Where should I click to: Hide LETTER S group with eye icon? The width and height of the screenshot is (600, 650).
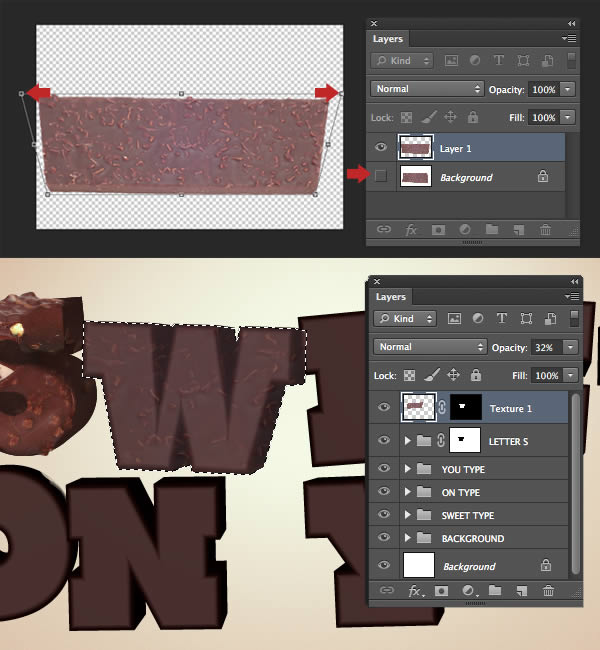[x=384, y=440]
